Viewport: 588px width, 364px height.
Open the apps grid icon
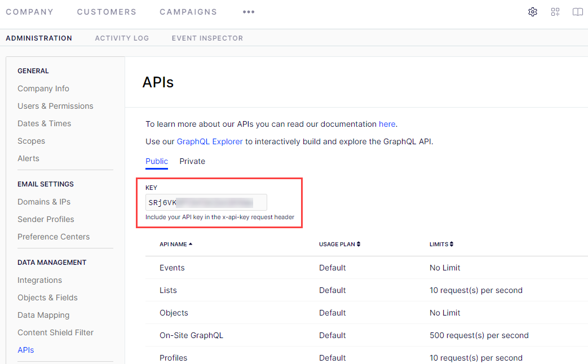coord(555,12)
